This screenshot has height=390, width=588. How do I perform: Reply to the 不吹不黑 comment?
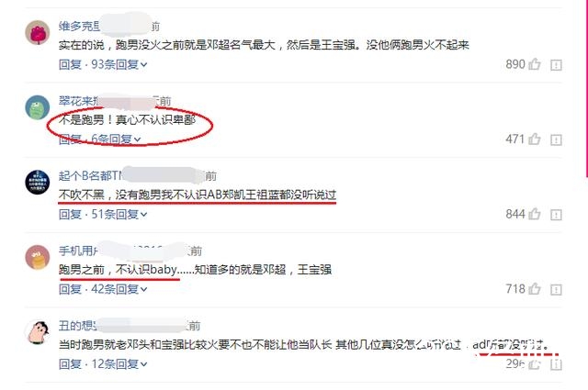point(70,215)
